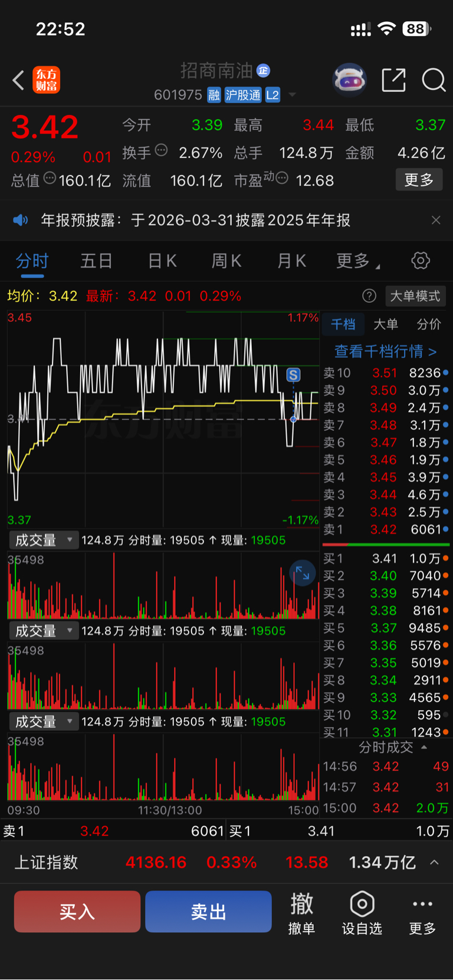Tap the Wi-Fi icon in status bar

[386, 29]
